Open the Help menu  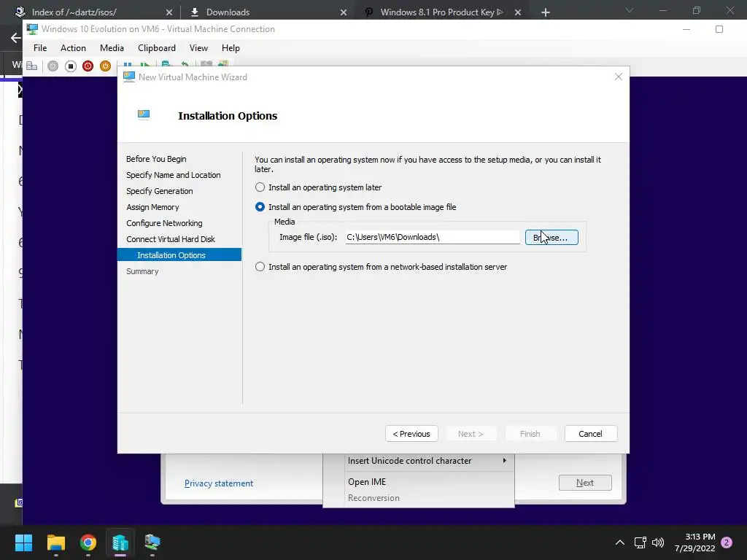(x=231, y=48)
